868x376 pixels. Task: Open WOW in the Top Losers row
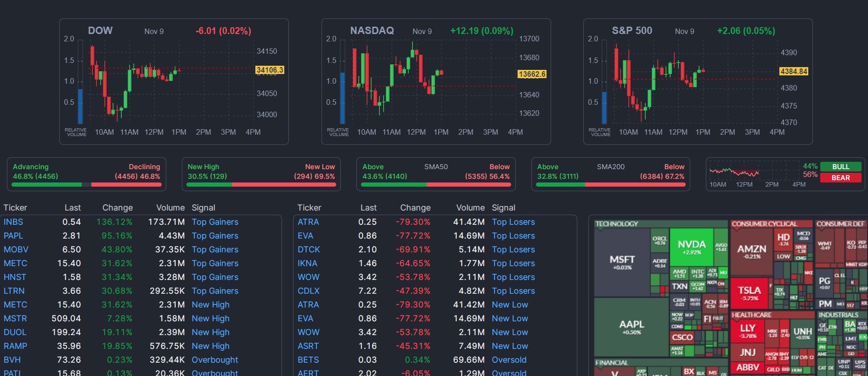click(x=309, y=277)
